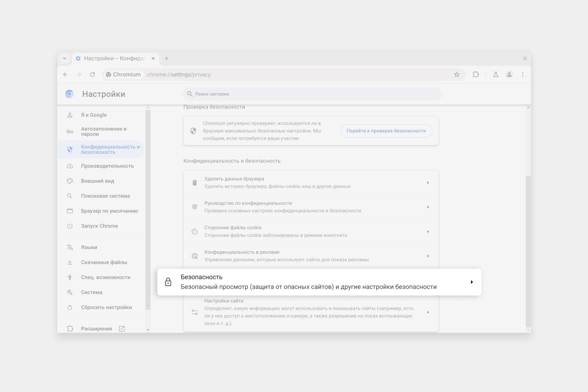Open new tab with plus icon

(x=166, y=59)
